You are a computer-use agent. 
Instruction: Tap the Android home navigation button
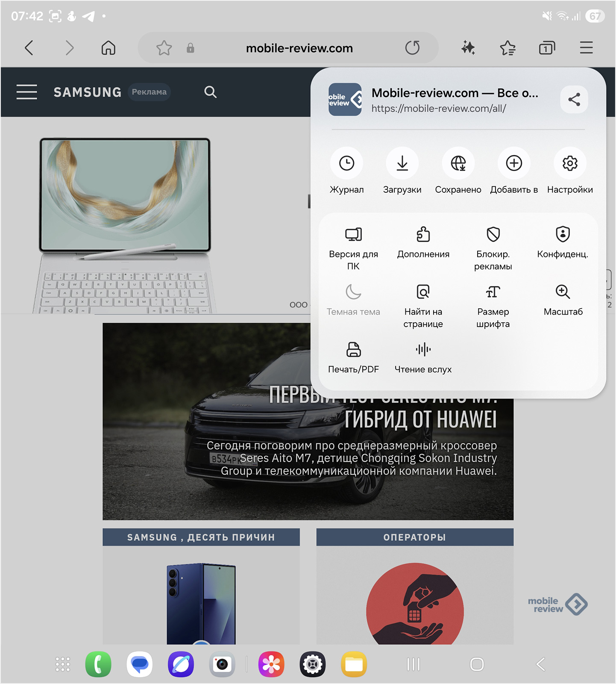pos(477,664)
